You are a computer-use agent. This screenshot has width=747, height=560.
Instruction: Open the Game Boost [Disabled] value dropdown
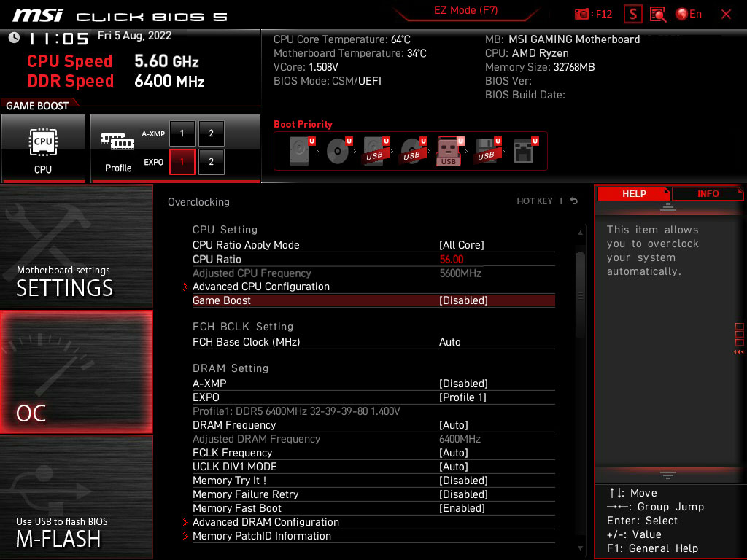click(x=463, y=300)
